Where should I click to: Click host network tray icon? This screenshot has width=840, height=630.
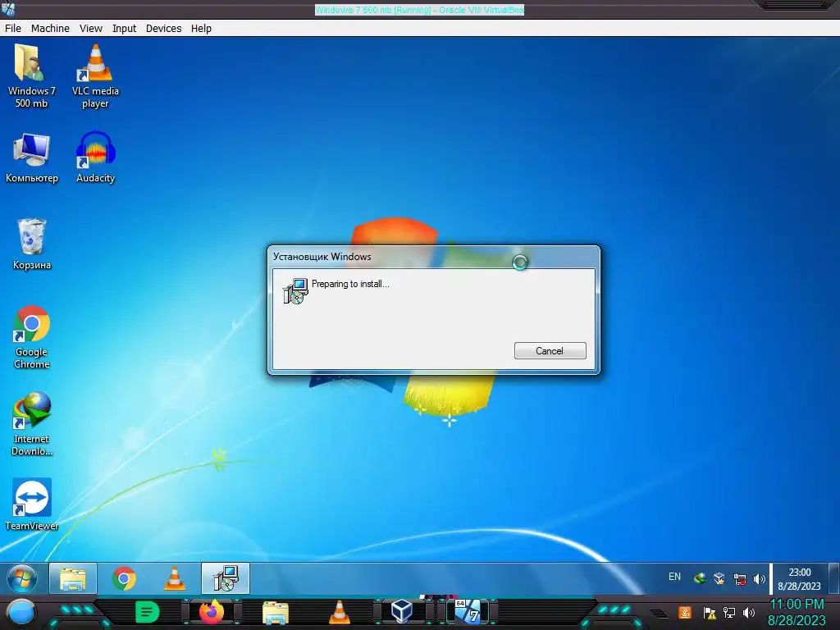[729, 612]
